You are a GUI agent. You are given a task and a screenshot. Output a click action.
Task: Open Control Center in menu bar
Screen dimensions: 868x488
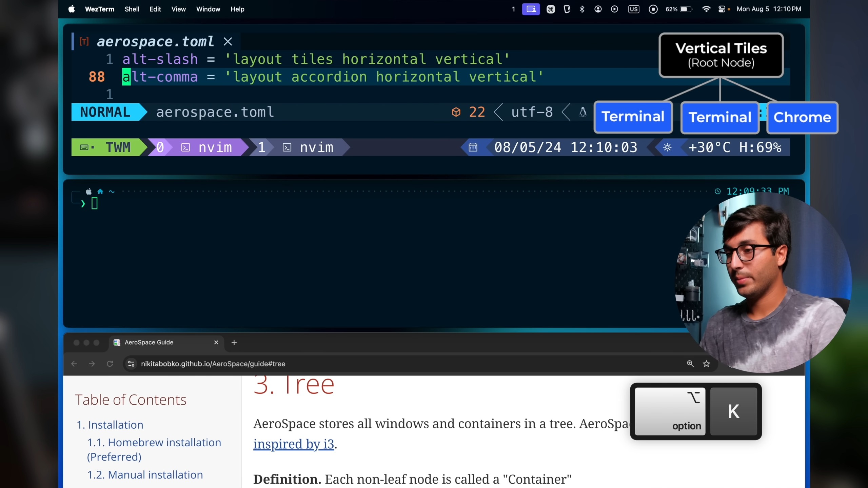click(x=722, y=9)
